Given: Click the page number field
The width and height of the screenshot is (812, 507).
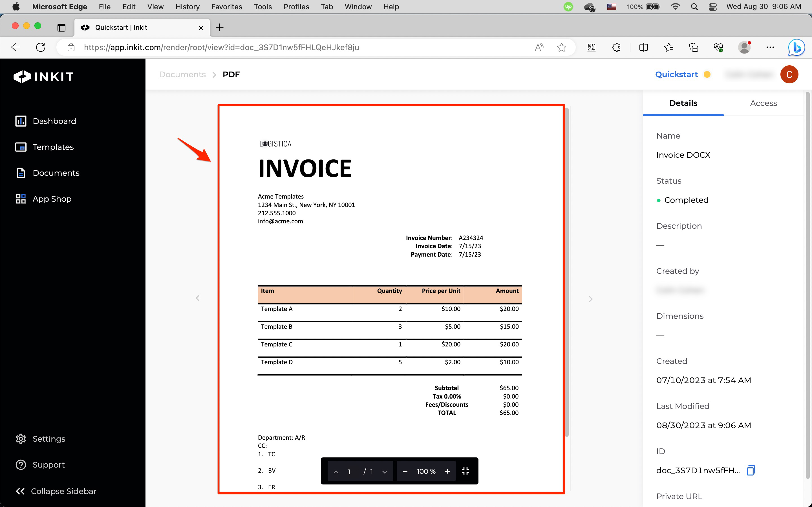Looking at the screenshot, I should pyautogui.click(x=349, y=472).
